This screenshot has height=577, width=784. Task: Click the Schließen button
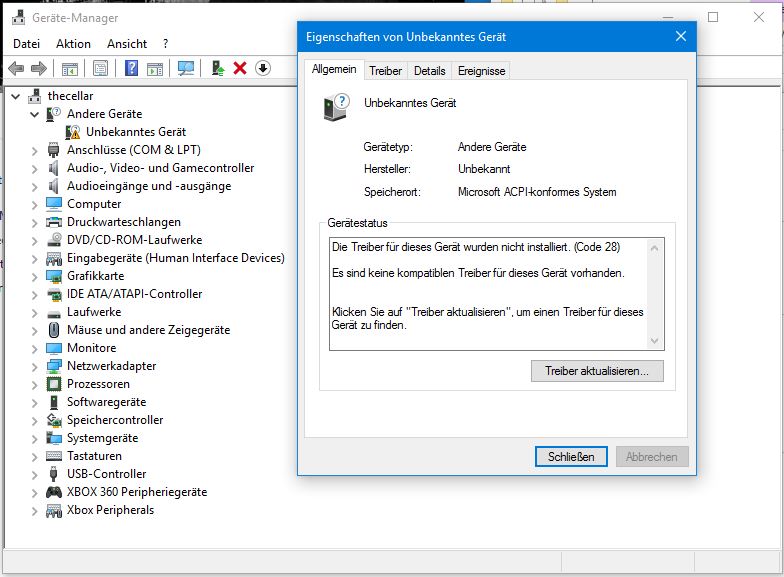(x=571, y=456)
